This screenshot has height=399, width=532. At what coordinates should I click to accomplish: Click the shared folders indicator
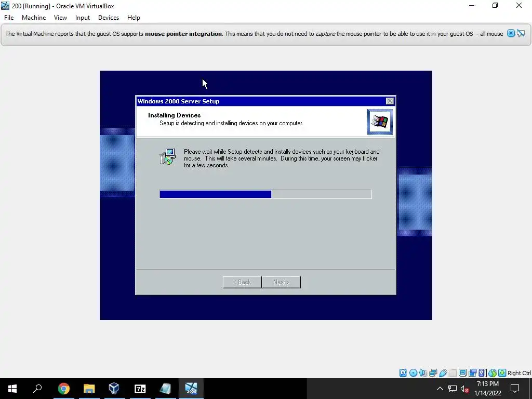(x=453, y=373)
